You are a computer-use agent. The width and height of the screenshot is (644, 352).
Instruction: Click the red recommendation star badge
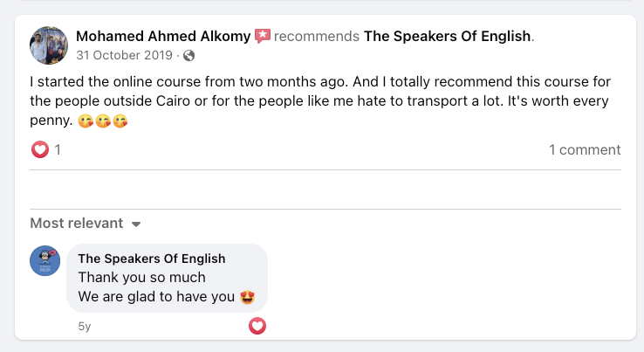(263, 36)
